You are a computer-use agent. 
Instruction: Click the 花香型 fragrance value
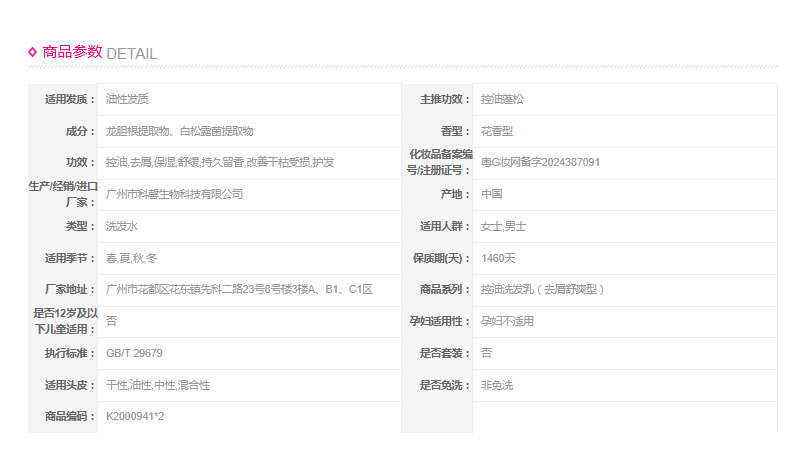click(x=496, y=131)
